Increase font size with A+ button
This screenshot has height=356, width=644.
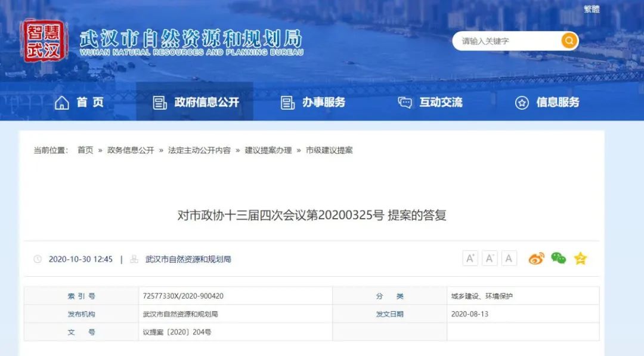pyautogui.click(x=470, y=259)
